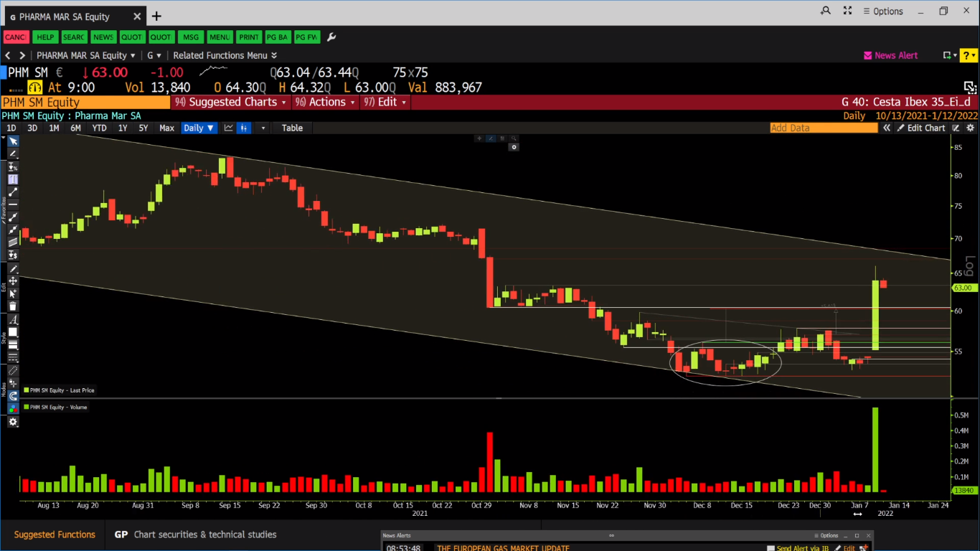Open the Daily periodicity dropdown
Image resolution: width=980 pixels, height=551 pixels.
(x=199, y=128)
